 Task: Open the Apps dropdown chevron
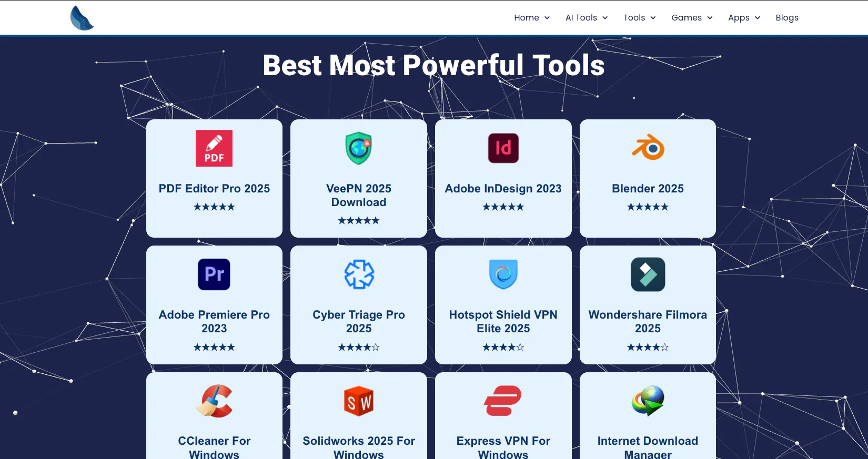click(x=758, y=18)
